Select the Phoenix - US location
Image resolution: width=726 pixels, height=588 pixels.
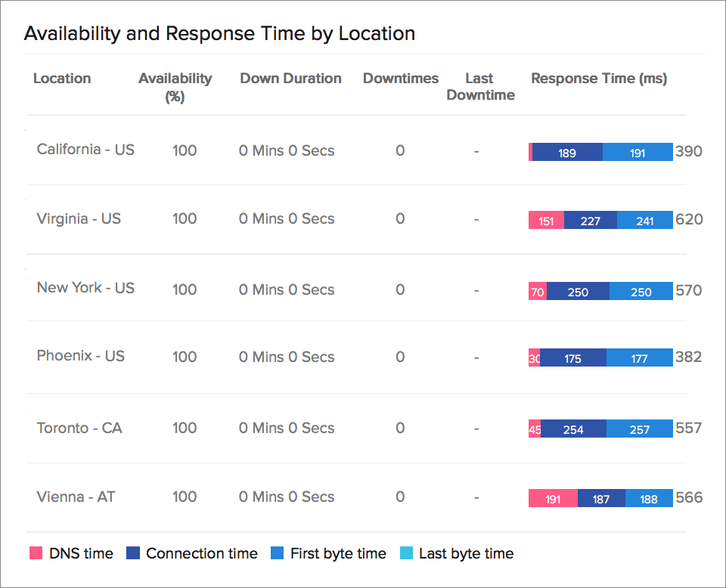click(x=81, y=356)
